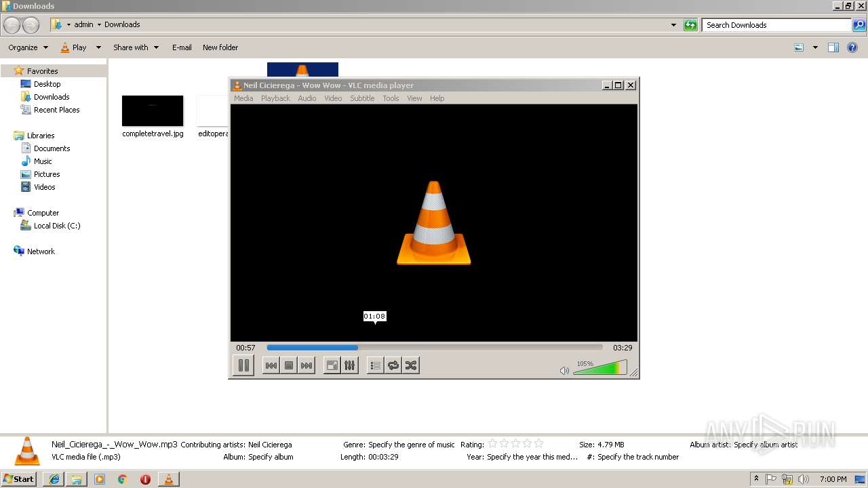
Task: Open Desktop in navigation pane
Action: (47, 84)
